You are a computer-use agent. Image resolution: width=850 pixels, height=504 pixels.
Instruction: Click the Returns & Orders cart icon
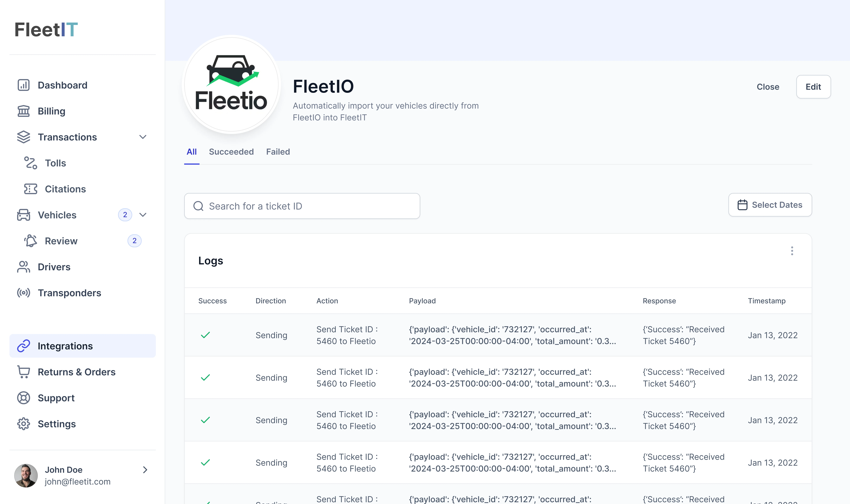pyautogui.click(x=23, y=372)
